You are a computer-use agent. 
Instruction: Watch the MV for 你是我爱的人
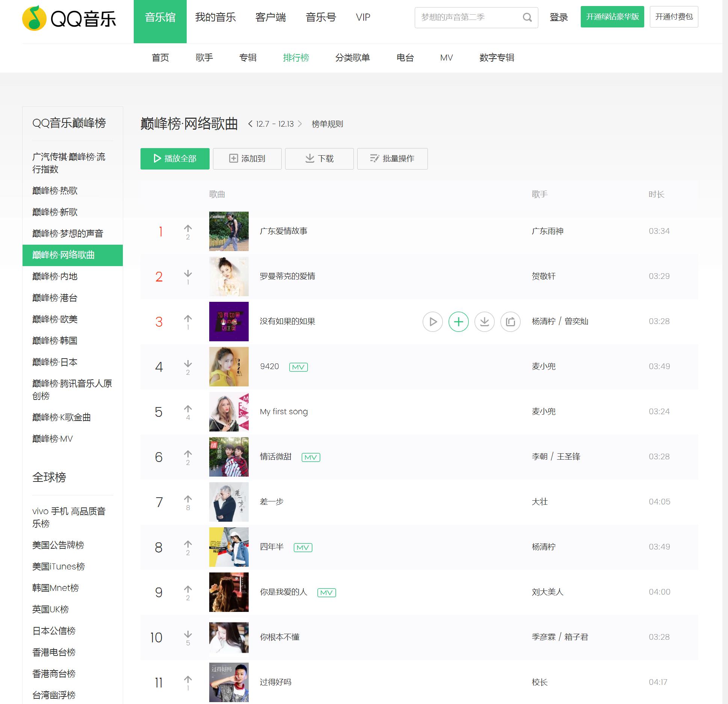pyautogui.click(x=326, y=592)
